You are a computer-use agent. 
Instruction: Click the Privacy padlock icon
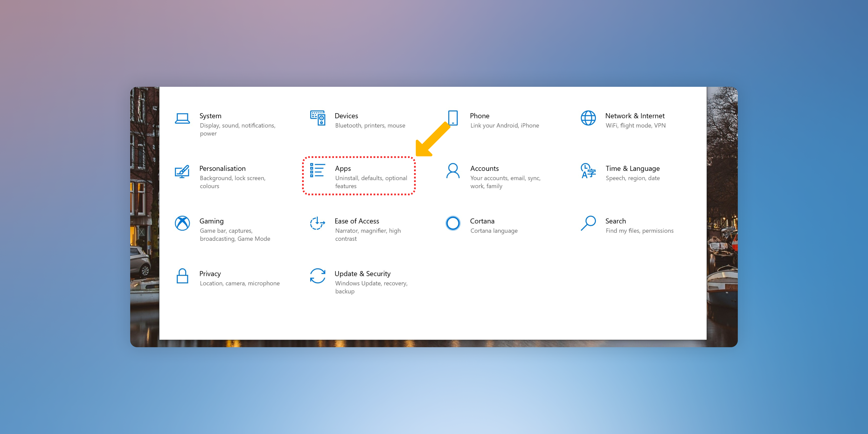182,276
